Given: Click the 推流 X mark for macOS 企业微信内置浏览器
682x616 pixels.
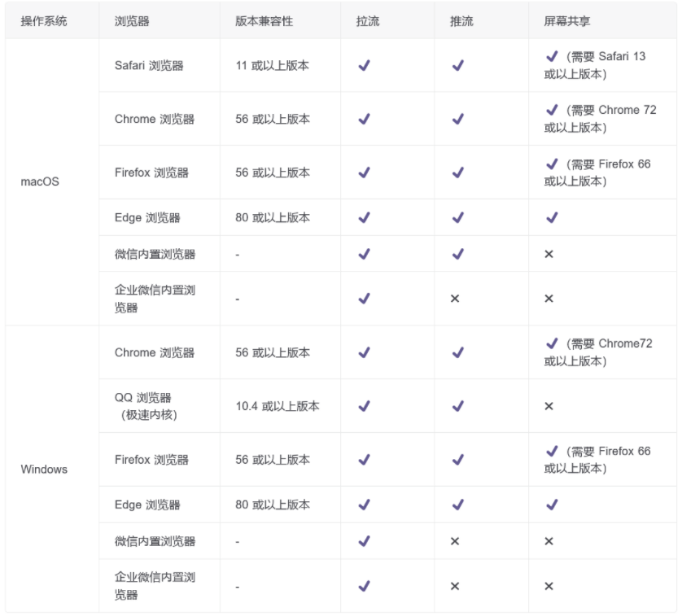Looking at the screenshot, I should pos(455,299).
